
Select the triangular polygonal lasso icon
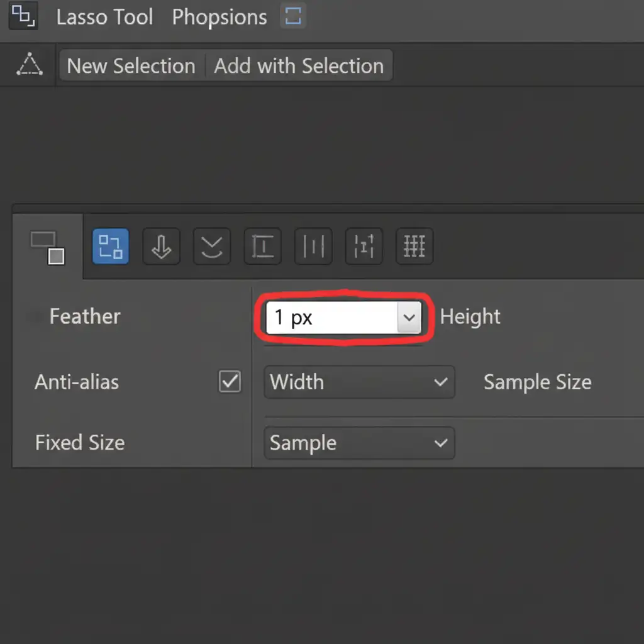click(x=30, y=65)
